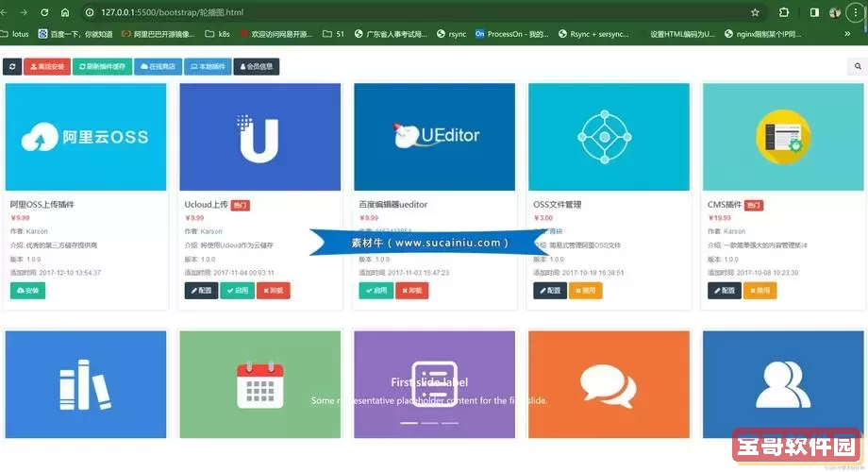Select the third carousel indicator bar

tap(450, 423)
